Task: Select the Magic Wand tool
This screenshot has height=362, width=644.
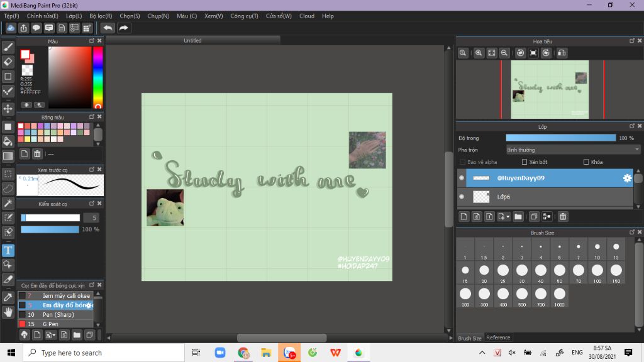Action: click(8, 203)
